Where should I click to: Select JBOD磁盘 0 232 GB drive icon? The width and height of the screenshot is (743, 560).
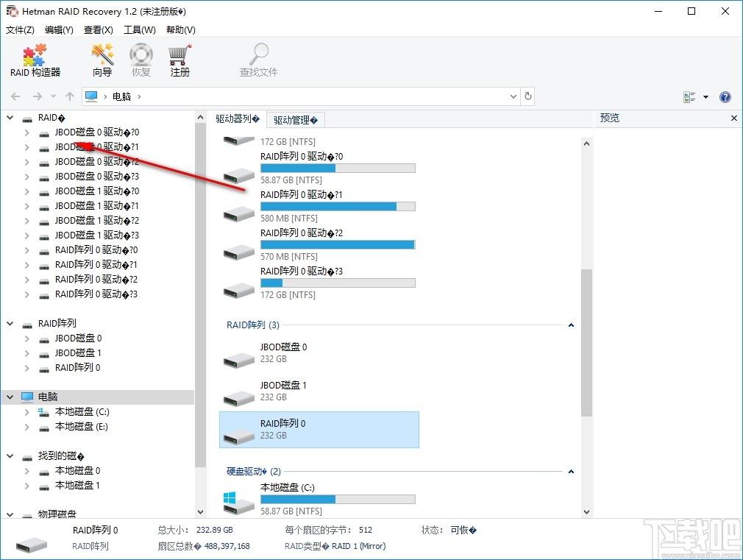(x=239, y=361)
